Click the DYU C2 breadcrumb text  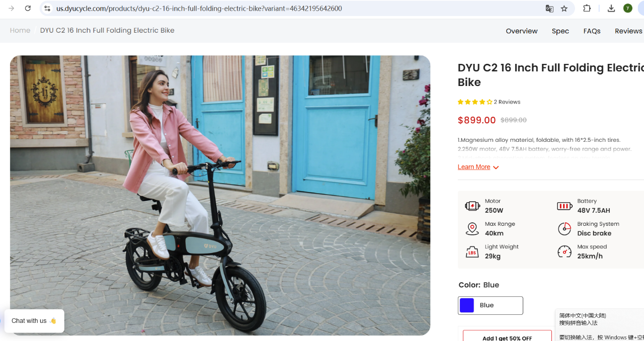coord(107,30)
